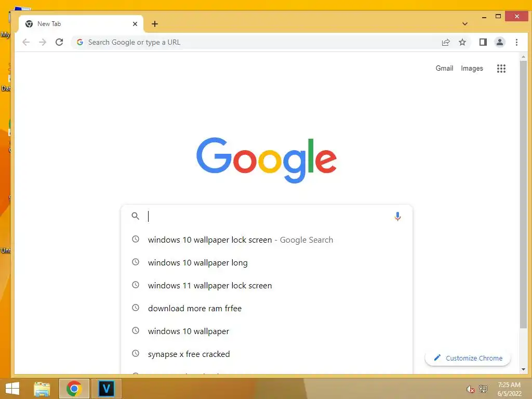Click scrollbar down arrow
Viewport: 532px width, 399px height.
[x=523, y=369]
